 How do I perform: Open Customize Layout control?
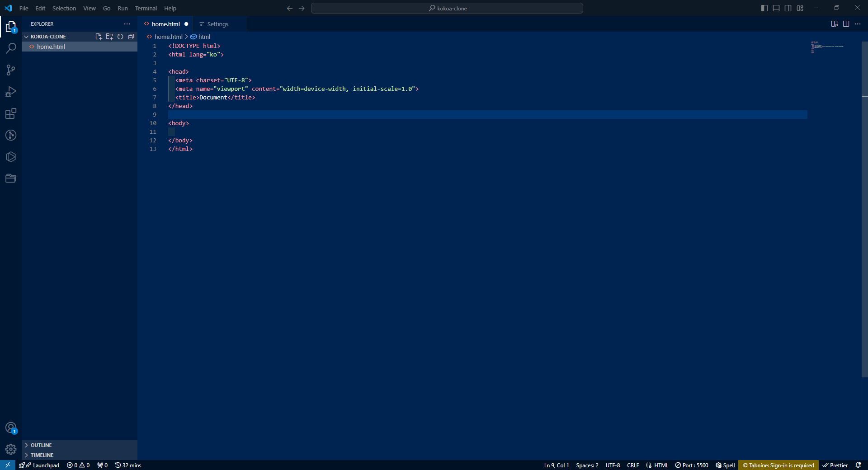(800, 8)
